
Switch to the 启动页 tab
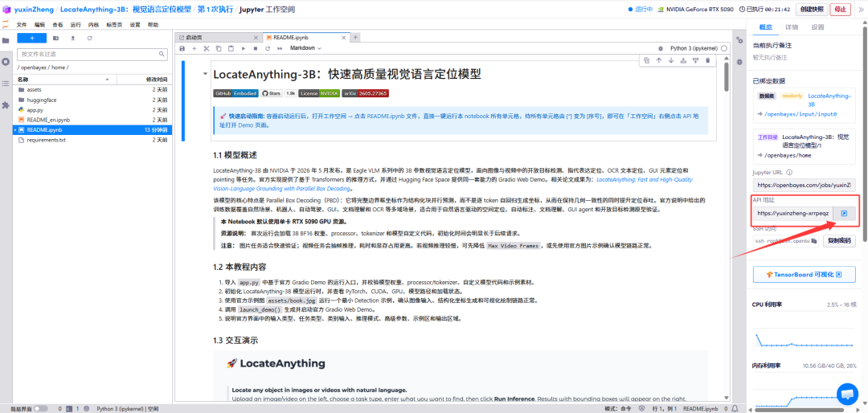coord(218,38)
